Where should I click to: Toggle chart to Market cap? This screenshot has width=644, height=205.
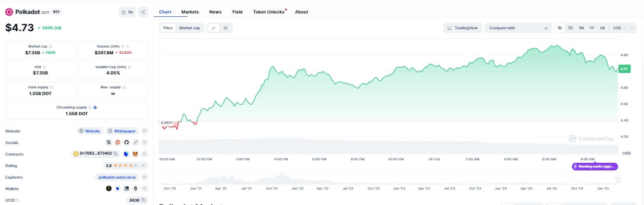point(189,28)
